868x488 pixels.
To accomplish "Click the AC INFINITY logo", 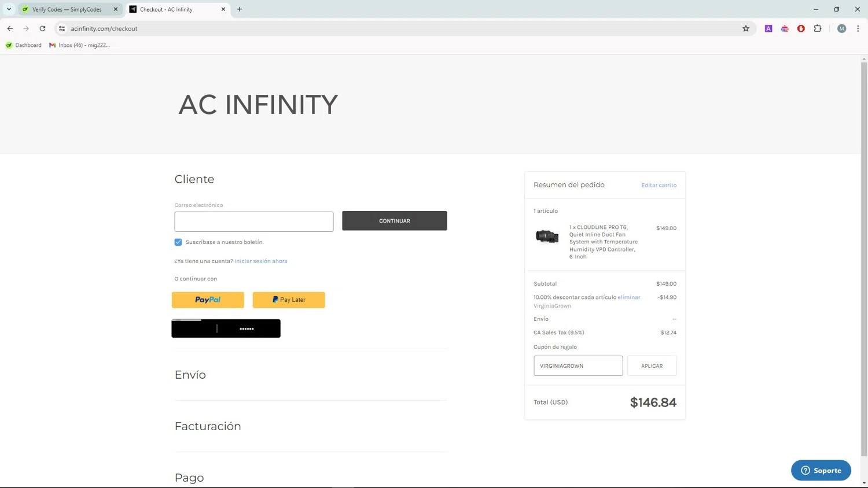I will pyautogui.click(x=258, y=105).
